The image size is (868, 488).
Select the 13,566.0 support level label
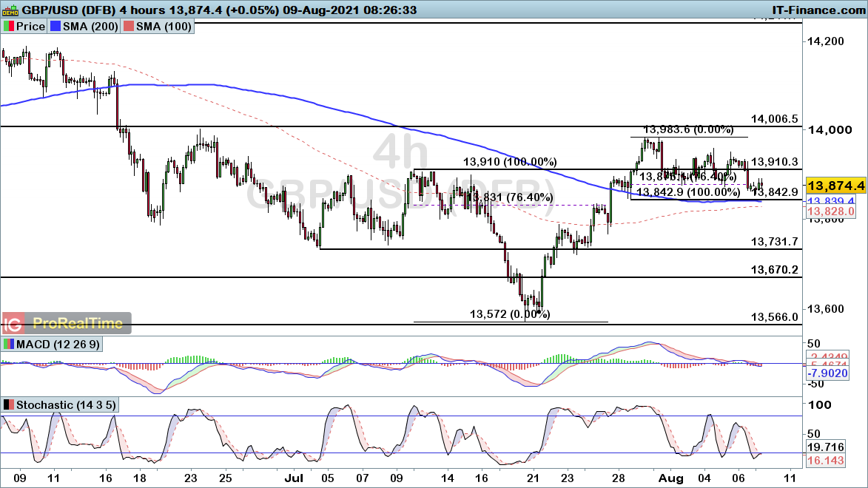click(x=775, y=316)
